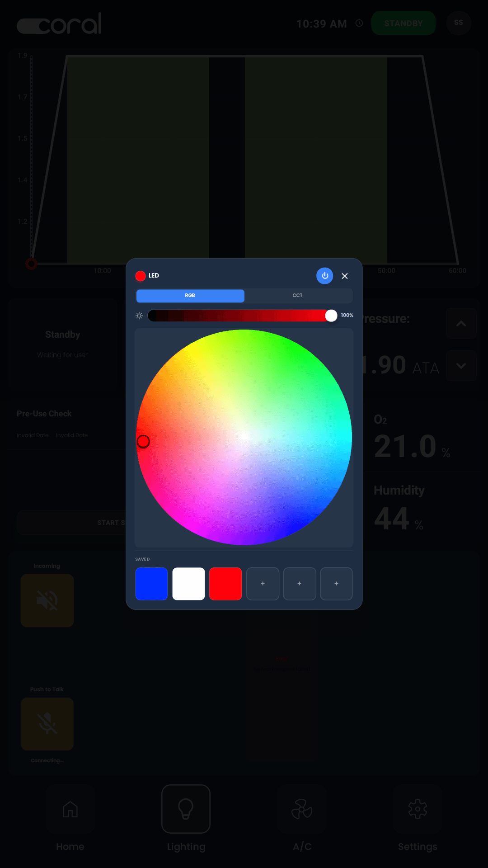Click the first empty saved color slot
Screen dimensions: 488x868
pyautogui.click(x=263, y=584)
